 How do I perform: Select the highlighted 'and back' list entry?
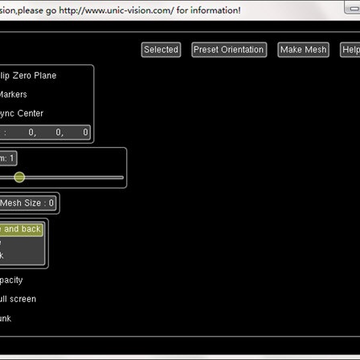pyautogui.click(x=21, y=229)
